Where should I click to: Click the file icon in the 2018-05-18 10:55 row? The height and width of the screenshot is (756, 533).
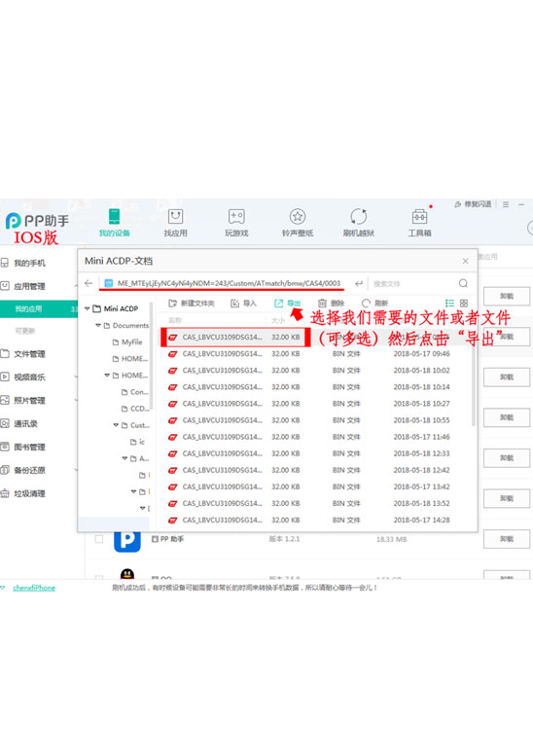pyautogui.click(x=172, y=420)
